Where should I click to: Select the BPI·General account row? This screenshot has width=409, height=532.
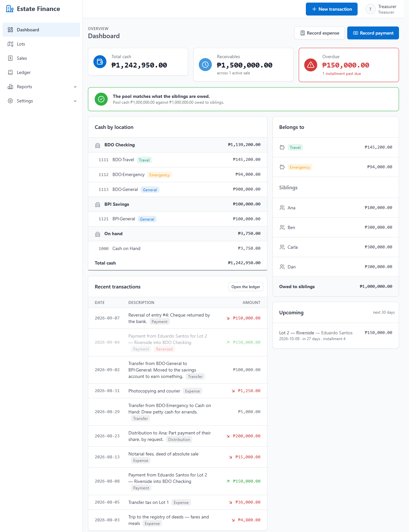(x=178, y=219)
